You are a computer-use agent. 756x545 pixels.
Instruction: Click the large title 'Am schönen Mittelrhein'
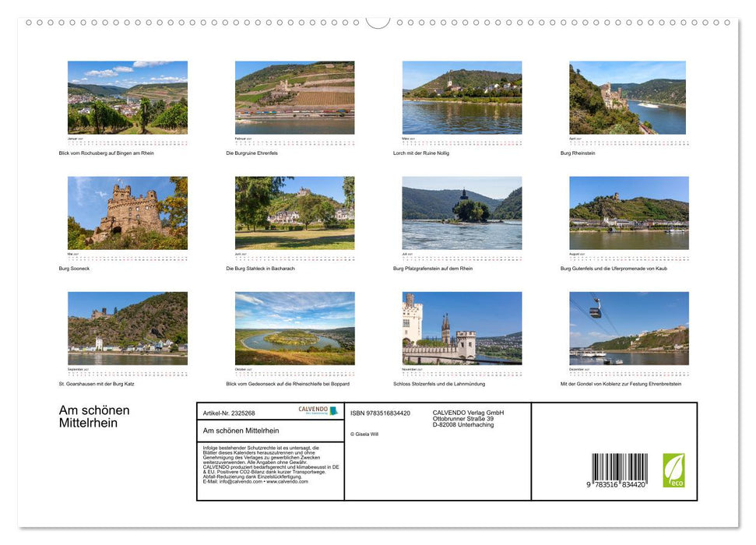pos(94,417)
